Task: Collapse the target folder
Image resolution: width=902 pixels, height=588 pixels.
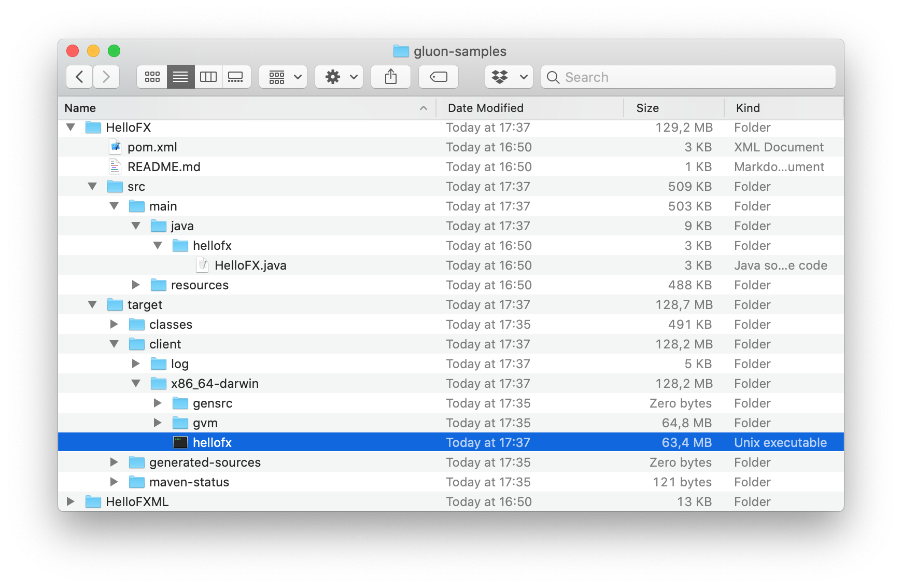Action: point(93,304)
